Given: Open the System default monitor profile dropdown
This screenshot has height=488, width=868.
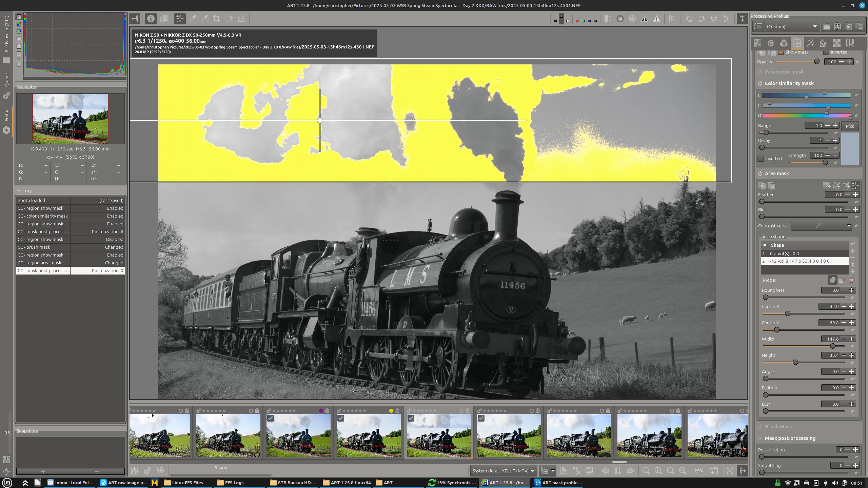Looking at the screenshot, I should point(503,471).
